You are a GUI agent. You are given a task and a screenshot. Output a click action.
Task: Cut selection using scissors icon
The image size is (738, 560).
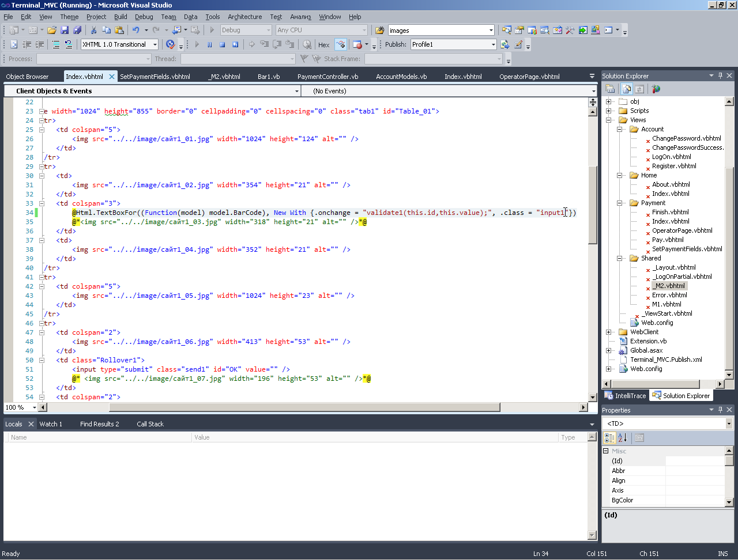[93, 30]
